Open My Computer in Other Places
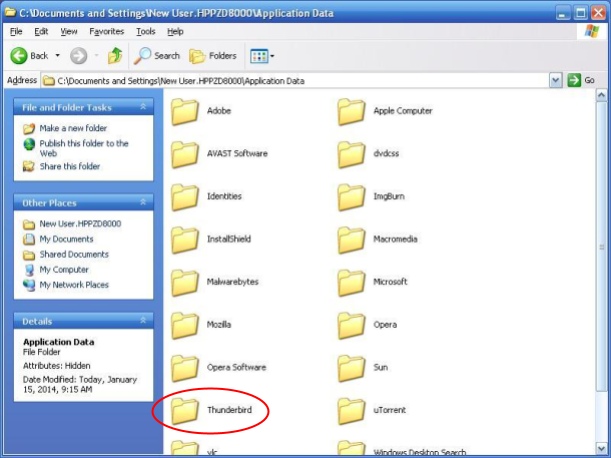This screenshot has height=458, width=611. [x=64, y=270]
